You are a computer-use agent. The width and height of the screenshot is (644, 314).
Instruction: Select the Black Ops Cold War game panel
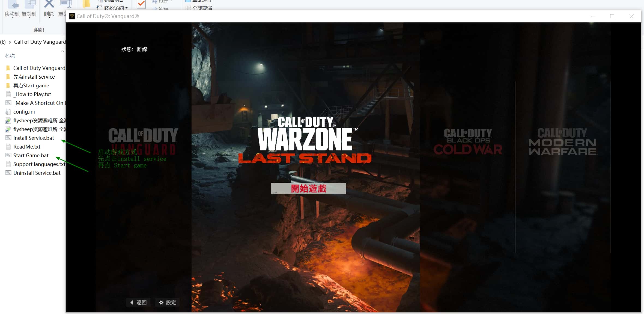467,168
